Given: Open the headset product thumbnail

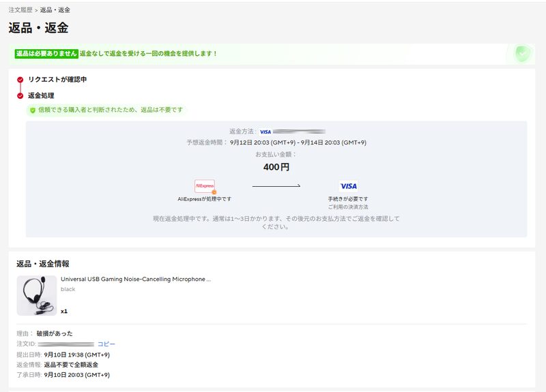Looking at the screenshot, I should (37, 296).
